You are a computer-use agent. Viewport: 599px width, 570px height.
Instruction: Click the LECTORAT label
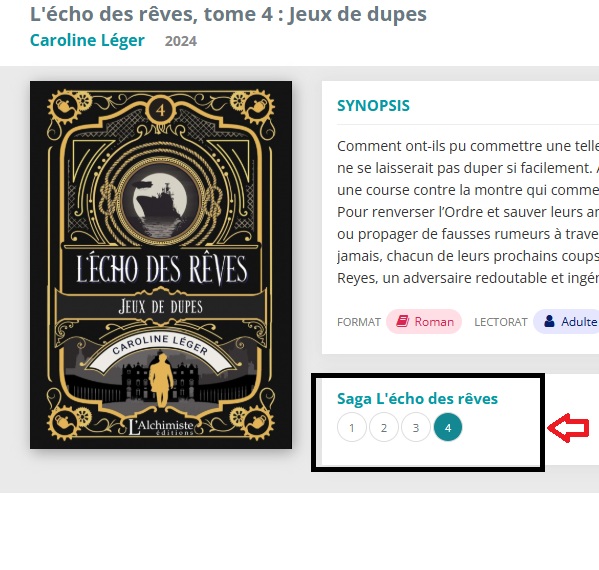point(500,322)
